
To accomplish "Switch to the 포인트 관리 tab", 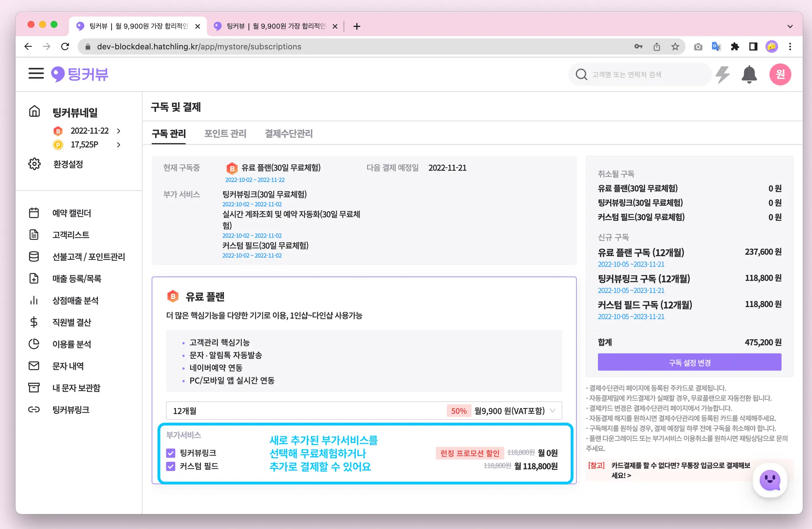I will (x=225, y=134).
